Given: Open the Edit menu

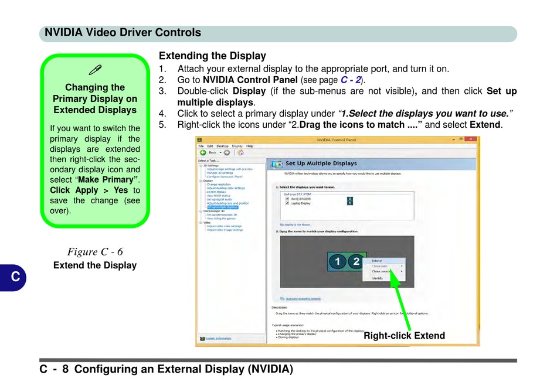Looking at the screenshot, I should 210,146.
